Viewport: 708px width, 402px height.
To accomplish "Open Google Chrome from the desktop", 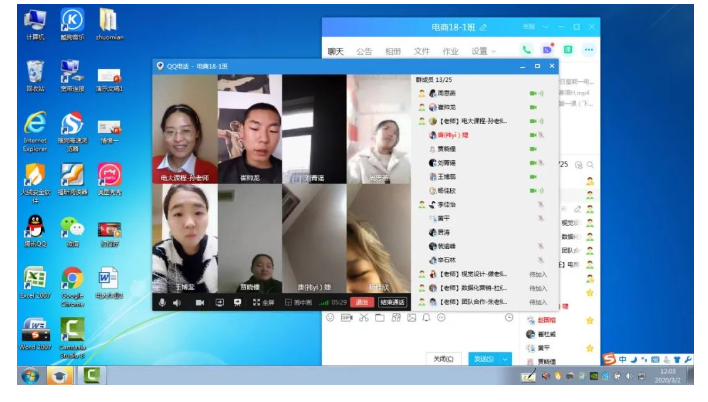I will [72, 281].
